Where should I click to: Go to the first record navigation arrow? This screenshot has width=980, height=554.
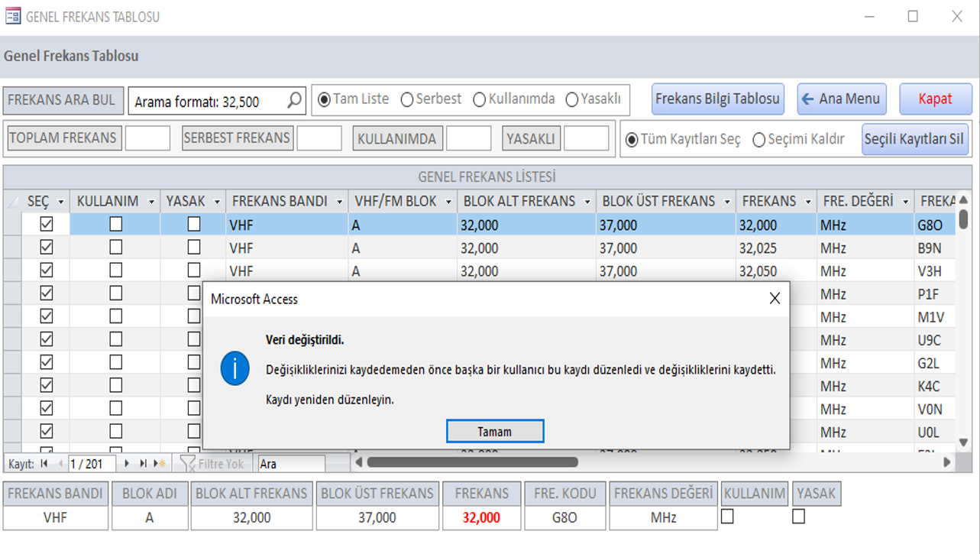click(x=44, y=464)
